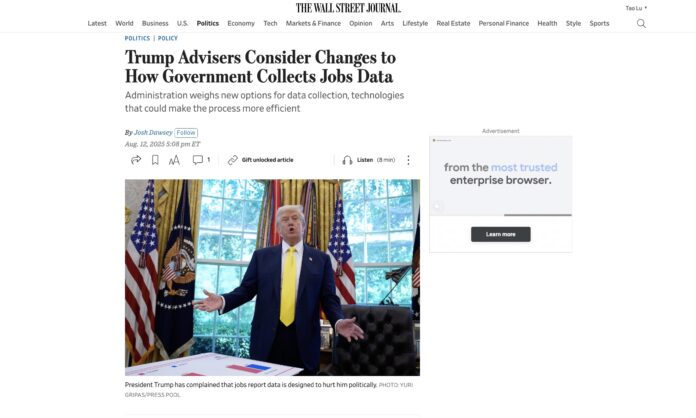The width and height of the screenshot is (696, 418).
Task: Click the share arrow icon
Action: pos(136,160)
